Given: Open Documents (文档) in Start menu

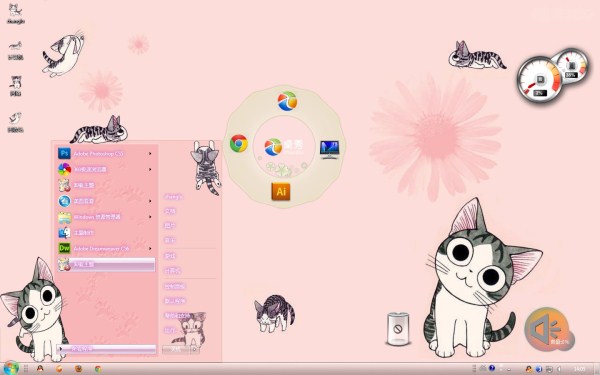Looking at the screenshot, I should (170, 211).
